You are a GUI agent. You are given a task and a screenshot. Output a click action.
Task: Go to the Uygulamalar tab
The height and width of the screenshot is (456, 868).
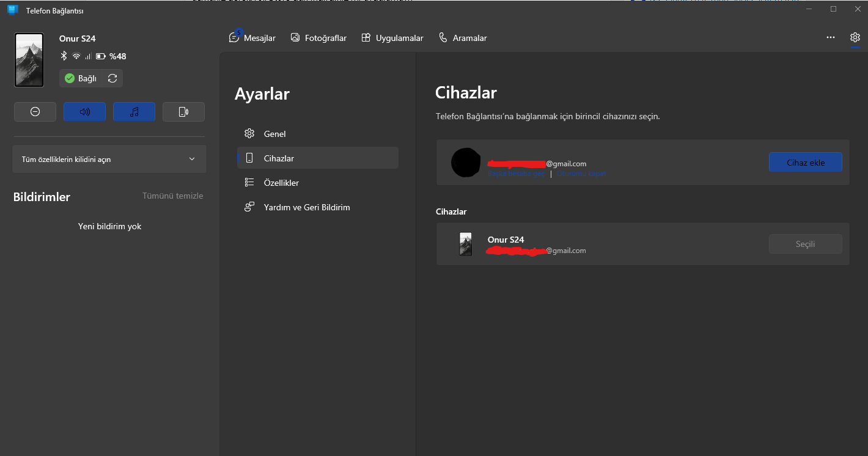[392, 38]
